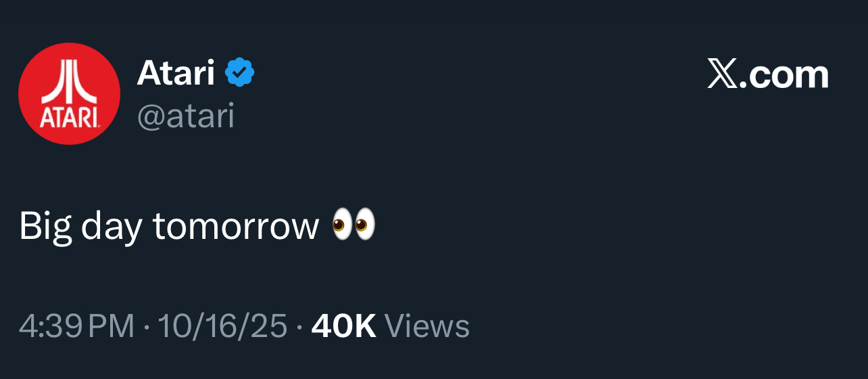Select the word "Big" in the post
The image size is (868, 379).
[45, 226]
